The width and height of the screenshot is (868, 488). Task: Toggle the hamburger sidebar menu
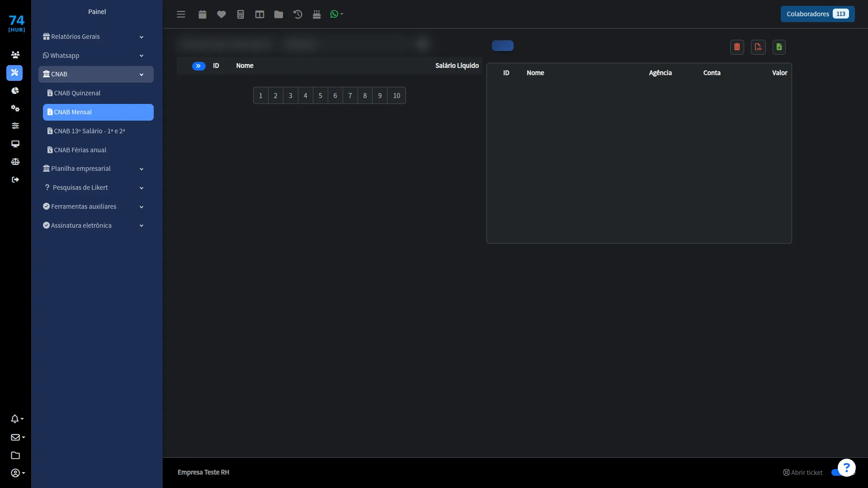(x=181, y=14)
